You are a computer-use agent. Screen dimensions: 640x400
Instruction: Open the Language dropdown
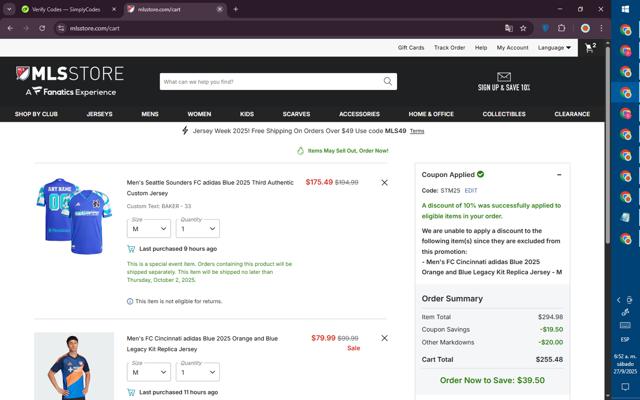click(x=554, y=47)
